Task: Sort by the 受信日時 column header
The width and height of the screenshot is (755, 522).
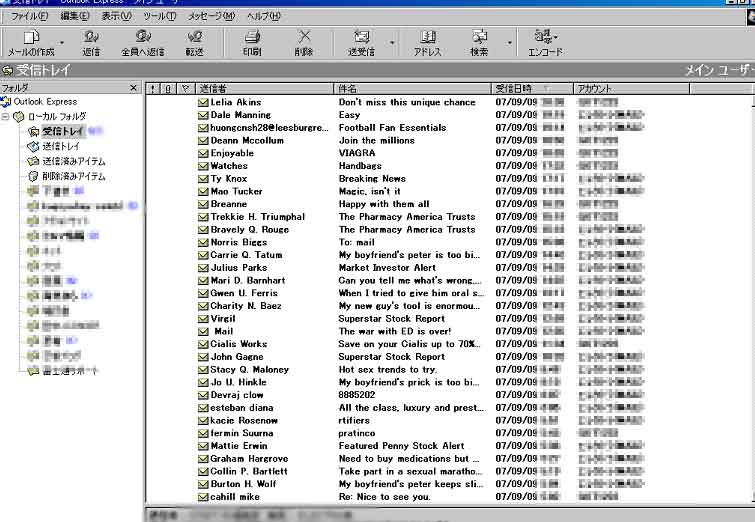Action: [x=533, y=89]
